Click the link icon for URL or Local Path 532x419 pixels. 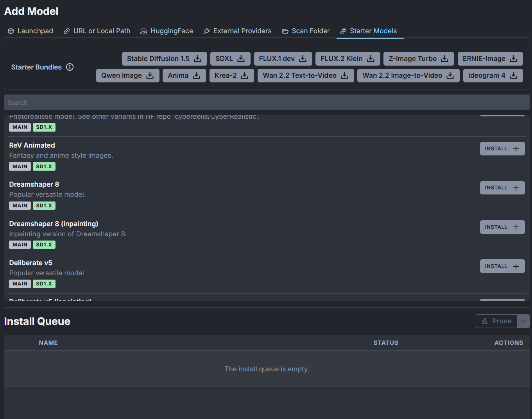click(x=67, y=31)
